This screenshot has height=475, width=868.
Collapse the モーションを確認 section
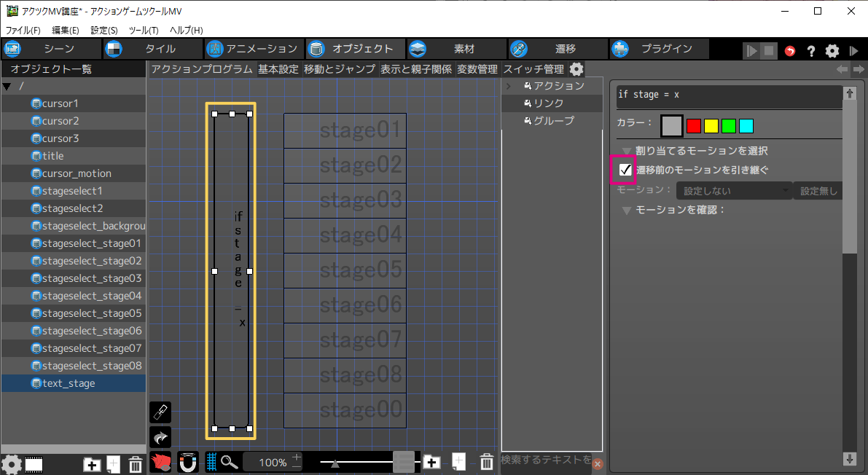626,210
